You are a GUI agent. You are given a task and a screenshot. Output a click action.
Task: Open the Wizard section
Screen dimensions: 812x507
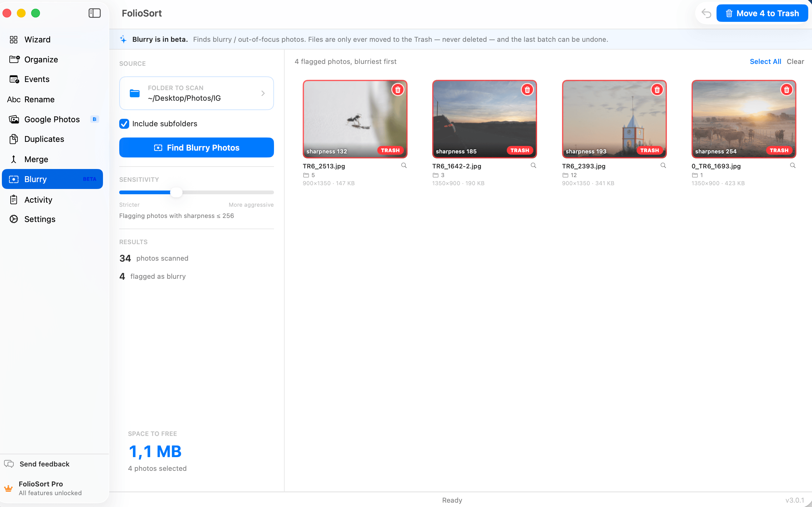click(52, 40)
